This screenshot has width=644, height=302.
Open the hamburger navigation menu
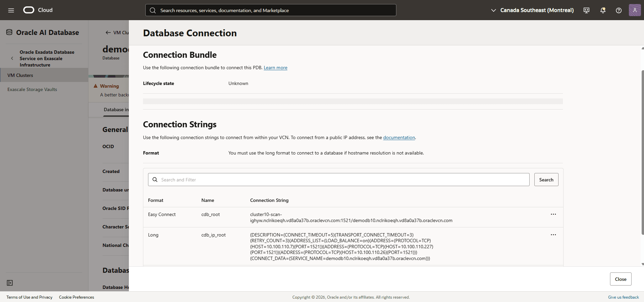[x=11, y=10]
